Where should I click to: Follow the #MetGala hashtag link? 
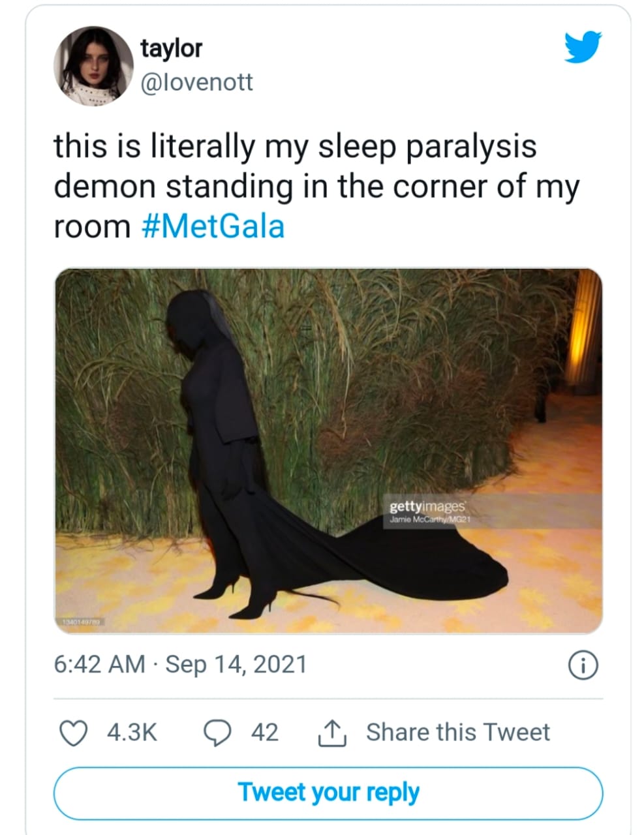(x=213, y=227)
